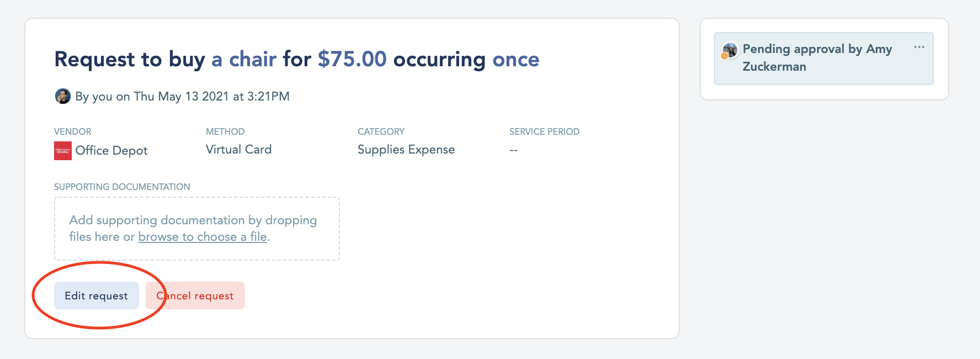Click the Edit request button
The image size is (980, 359).
point(97,295)
